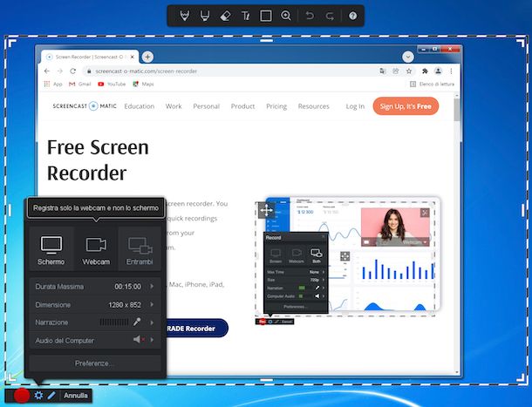Open a new Chrome tab

coord(147,57)
